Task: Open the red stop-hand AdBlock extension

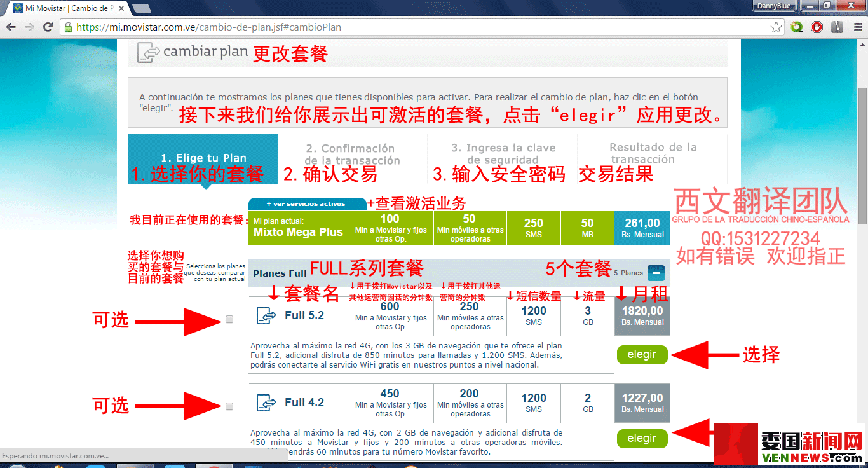Action: click(x=817, y=27)
